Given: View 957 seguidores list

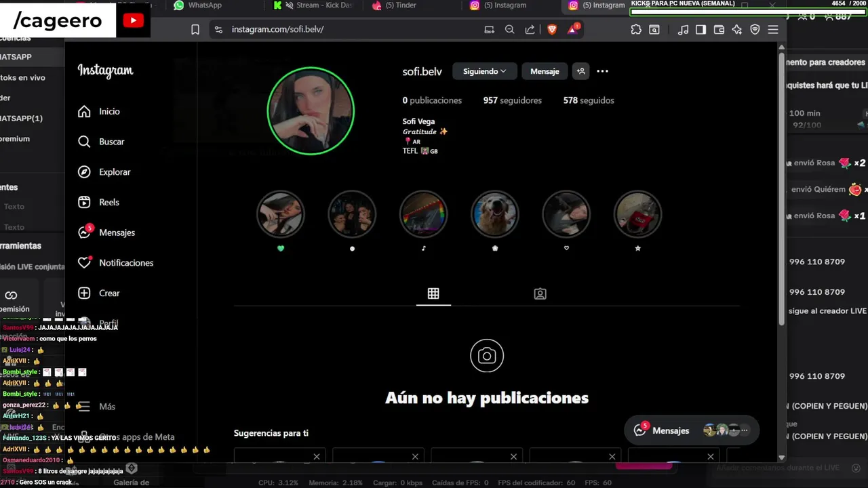Looking at the screenshot, I should tap(513, 100).
